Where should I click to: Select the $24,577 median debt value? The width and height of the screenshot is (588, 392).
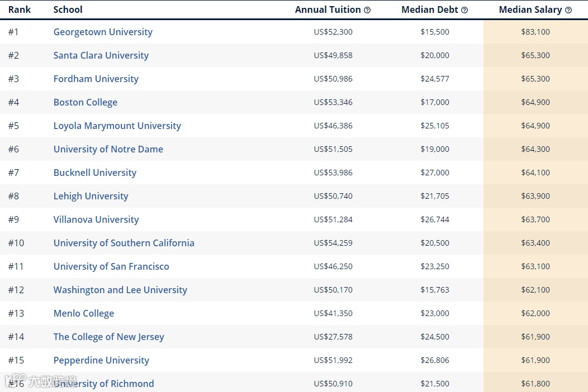click(x=435, y=79)
